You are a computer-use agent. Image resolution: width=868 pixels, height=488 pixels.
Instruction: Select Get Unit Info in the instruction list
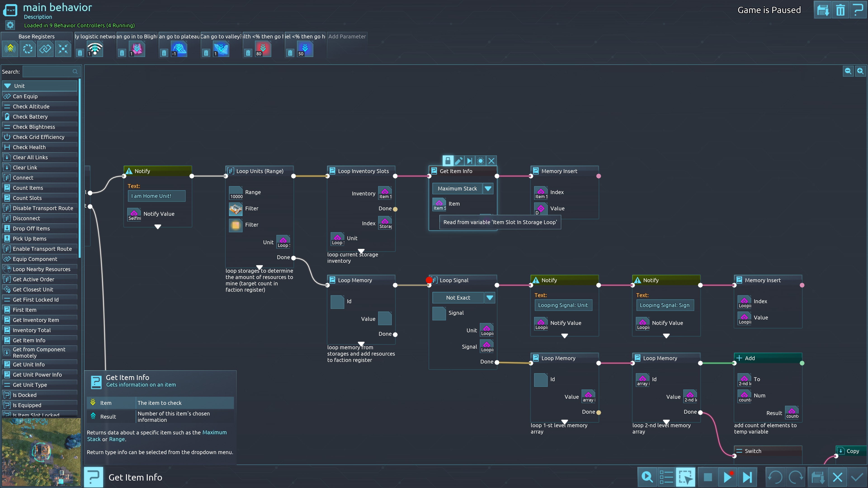click(29, 364)
